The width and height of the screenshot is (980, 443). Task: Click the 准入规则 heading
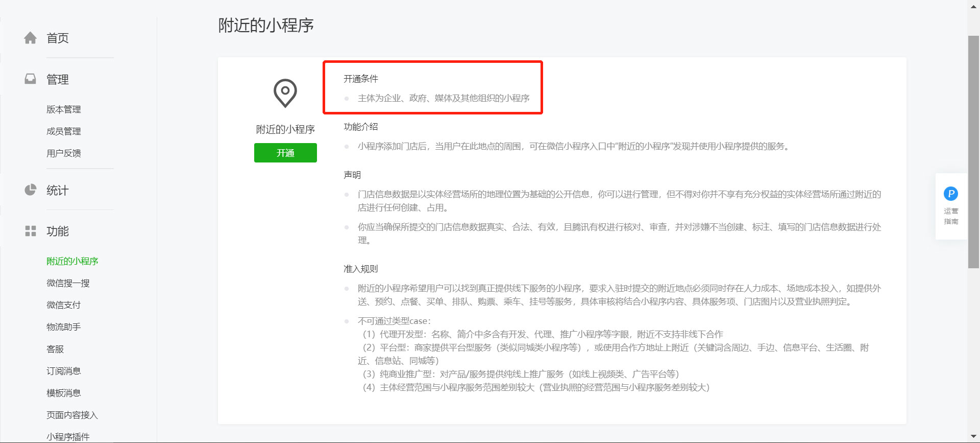[361, 269]
